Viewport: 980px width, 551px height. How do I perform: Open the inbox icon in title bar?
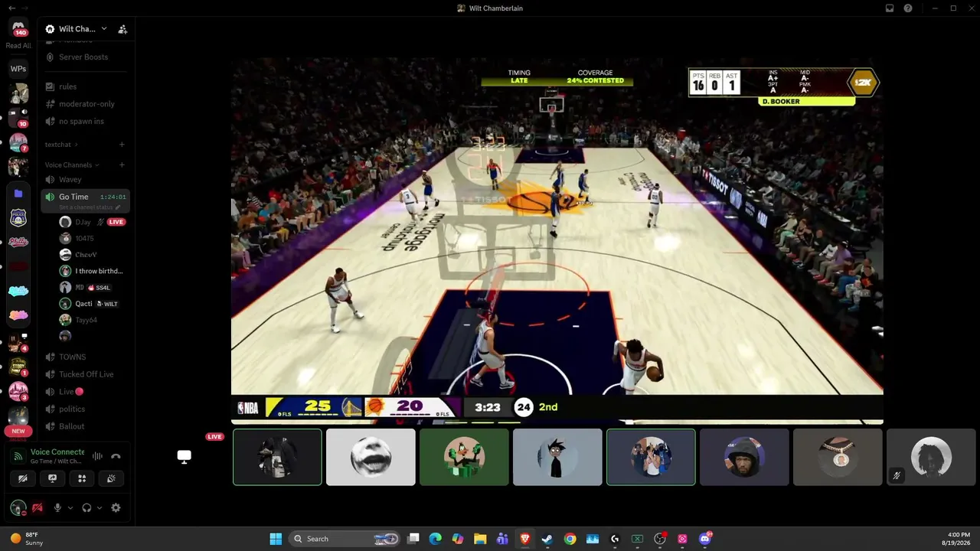tap(890, 8)
